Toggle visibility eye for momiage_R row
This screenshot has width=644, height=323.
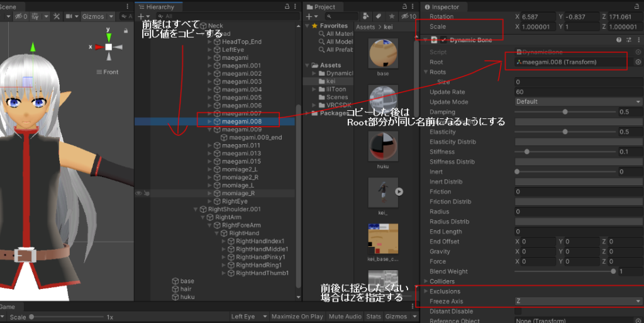[138, 193]
